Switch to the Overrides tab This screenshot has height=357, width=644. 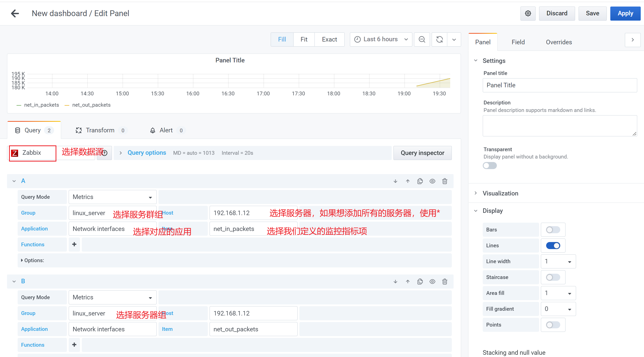point(559,42)
